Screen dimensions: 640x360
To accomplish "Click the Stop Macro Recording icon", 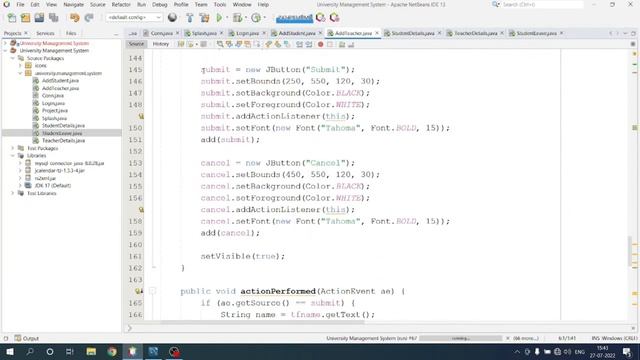I will click(x=330, y=44).
